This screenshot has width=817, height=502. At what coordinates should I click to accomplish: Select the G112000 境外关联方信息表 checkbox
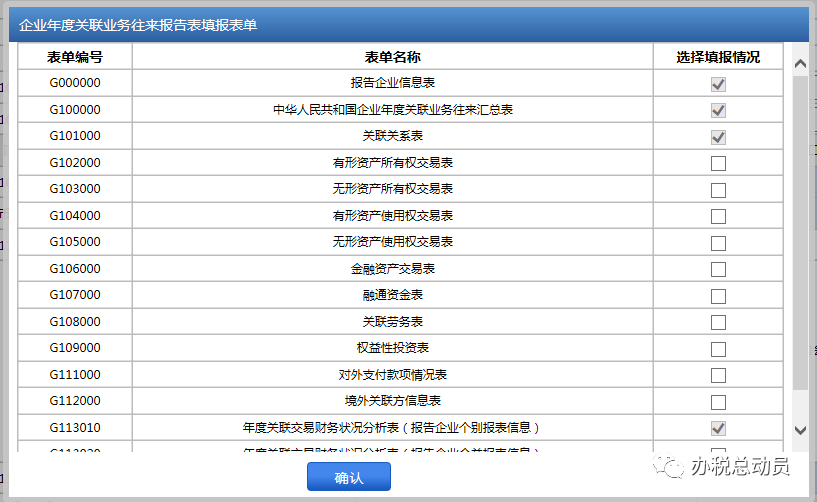[x=718, y=402]
